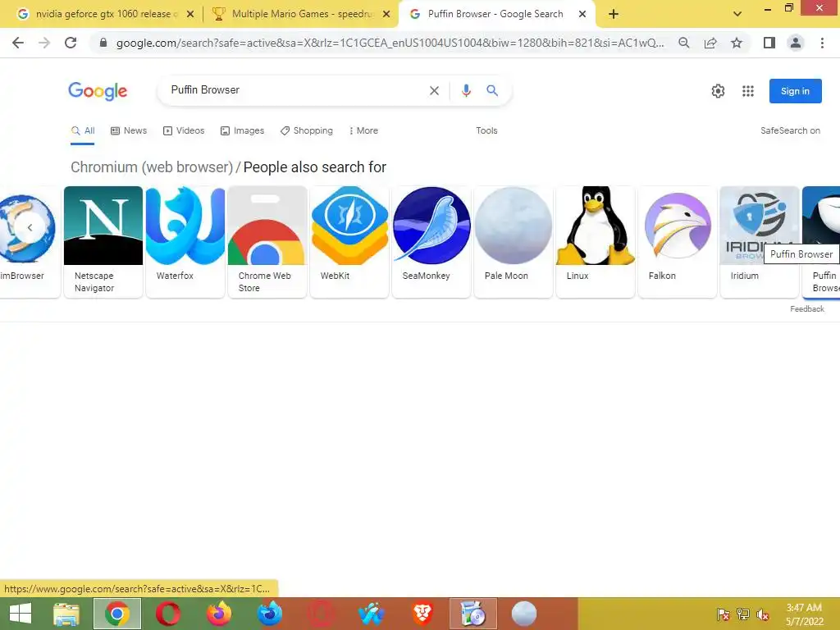The height and width of the screenshot is (630, 840).
Task: Click the Google logo
Action: (98, 91)
